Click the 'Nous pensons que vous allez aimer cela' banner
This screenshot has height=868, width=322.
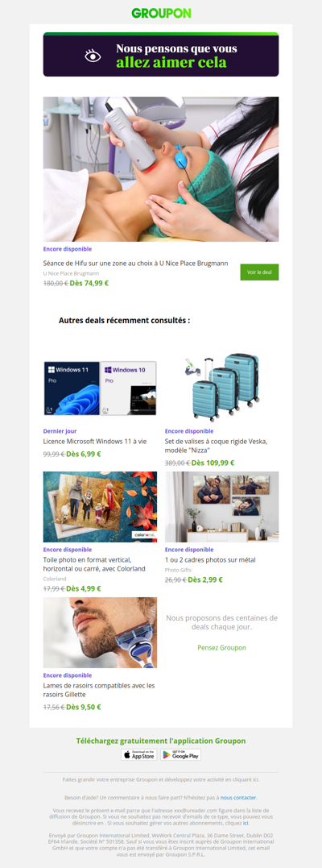coord(161,54)
